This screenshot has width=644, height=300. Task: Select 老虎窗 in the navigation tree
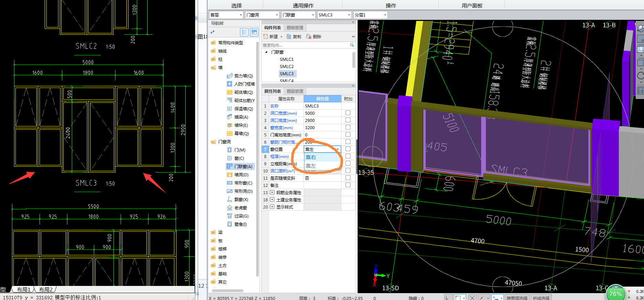237,208
